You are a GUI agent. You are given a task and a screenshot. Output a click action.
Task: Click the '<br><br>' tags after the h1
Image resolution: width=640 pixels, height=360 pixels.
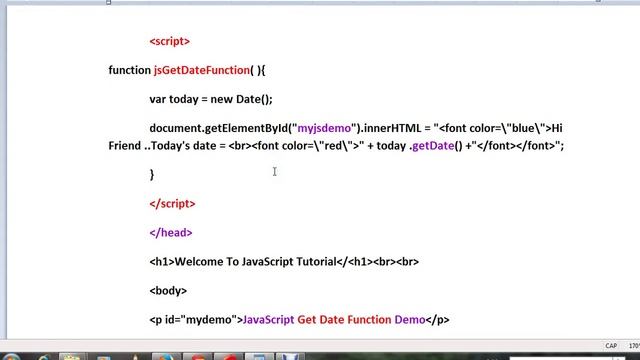tap(396, 262)
